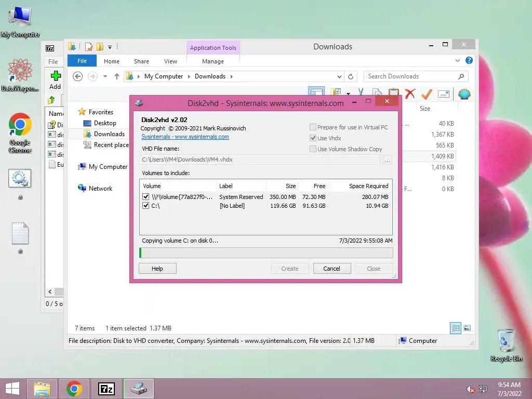Viewport: 532px width, 399px height.
Task: Expand the ribbon with the chevron
Action: (x=457, y=60)
